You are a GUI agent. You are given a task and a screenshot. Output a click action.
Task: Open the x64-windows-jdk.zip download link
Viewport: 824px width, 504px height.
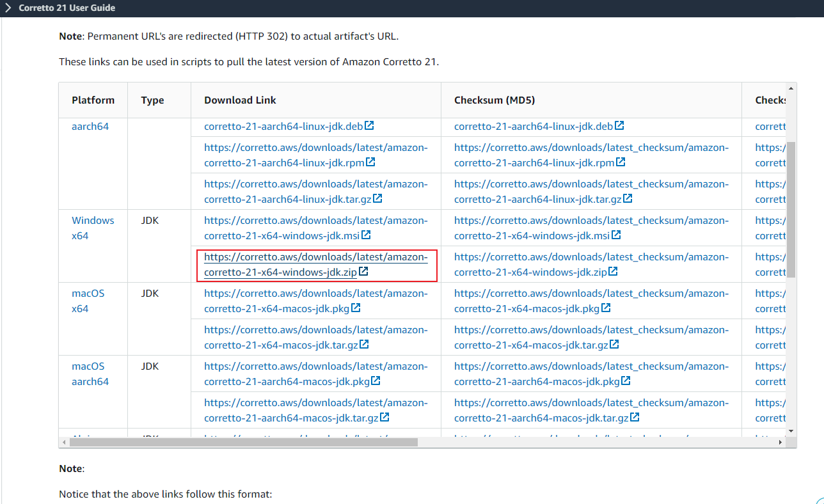pos(316,265)
